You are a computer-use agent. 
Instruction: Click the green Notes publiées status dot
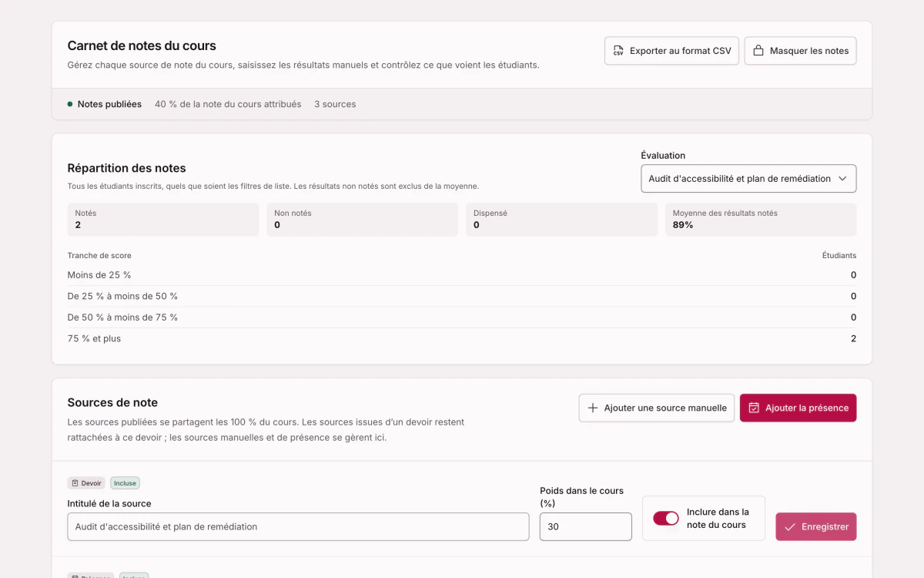tap(70, 104)
